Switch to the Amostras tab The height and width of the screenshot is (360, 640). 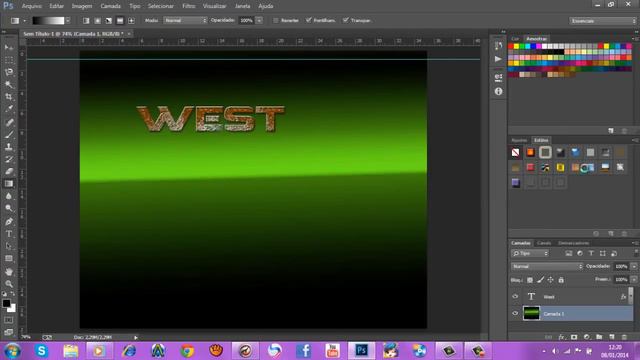(536, 39)
